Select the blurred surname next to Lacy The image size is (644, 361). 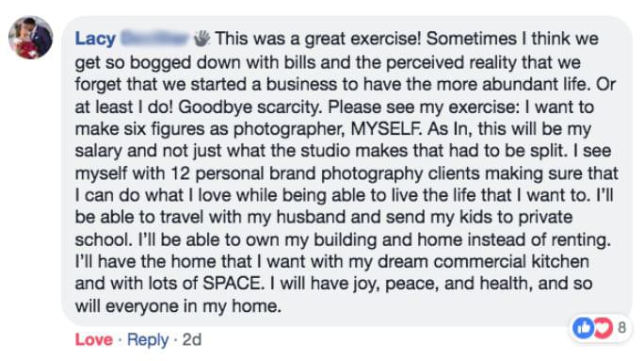coord(154,39)
